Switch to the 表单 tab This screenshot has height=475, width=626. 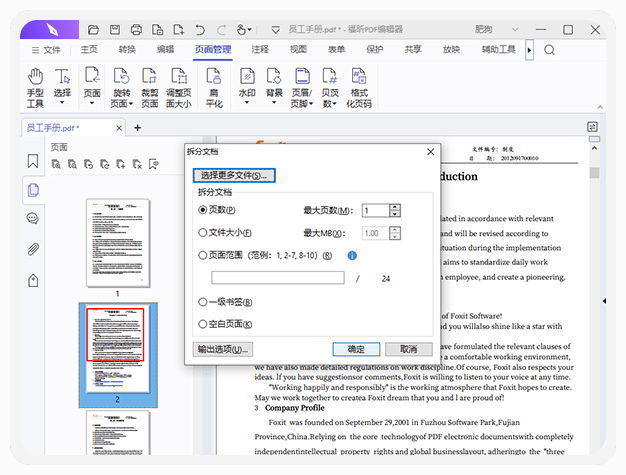pyautogui.click(x=336, y=49)
